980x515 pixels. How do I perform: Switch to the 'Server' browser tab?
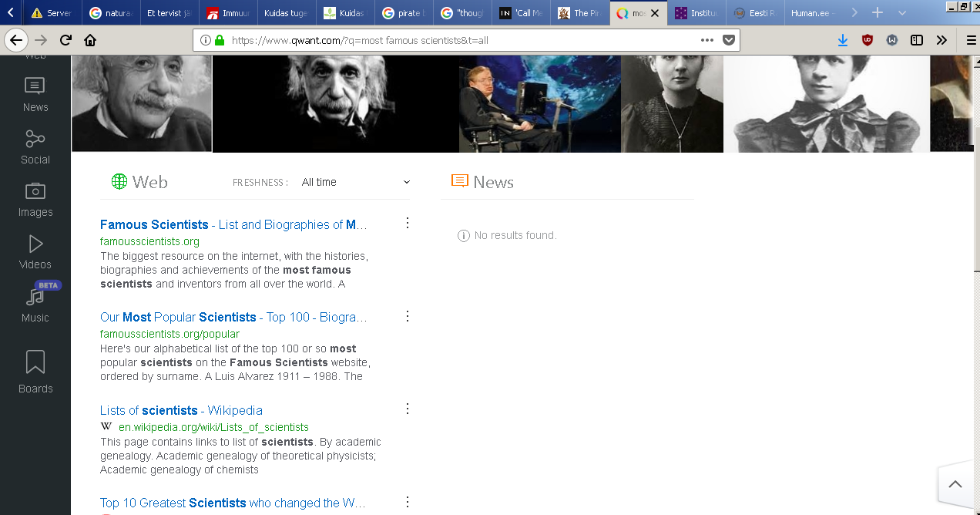tap(52, 13)
